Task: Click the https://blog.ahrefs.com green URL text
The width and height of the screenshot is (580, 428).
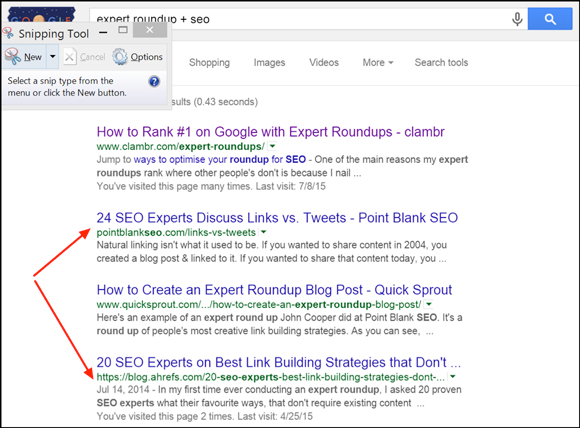Action: (x=271, y=377)
